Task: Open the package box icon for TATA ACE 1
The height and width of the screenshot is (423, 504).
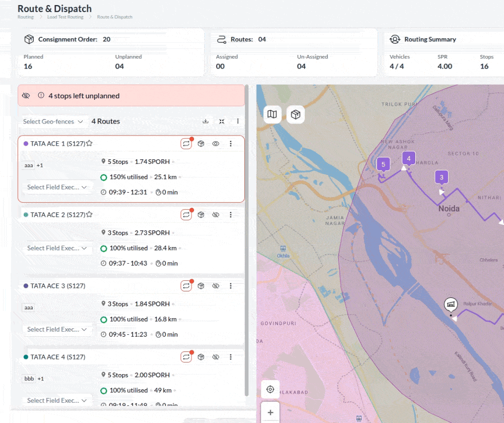Action: click(201, 144)
